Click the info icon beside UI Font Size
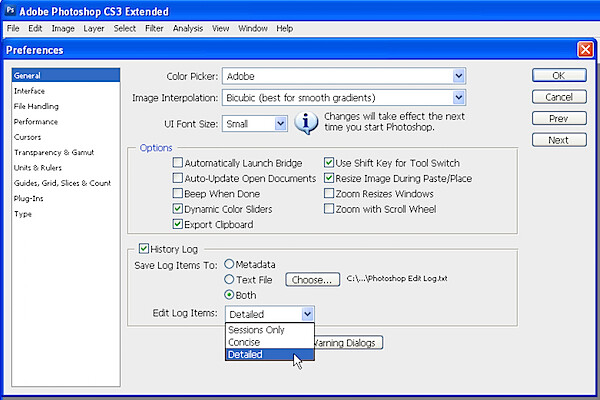This screenshot has height=400, width=600. point(306,123)
